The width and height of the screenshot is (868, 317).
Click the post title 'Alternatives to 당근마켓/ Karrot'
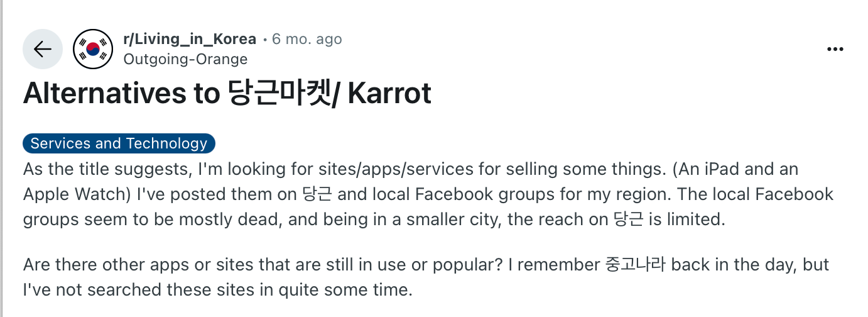pyautogui.click(x=227, y=94)
